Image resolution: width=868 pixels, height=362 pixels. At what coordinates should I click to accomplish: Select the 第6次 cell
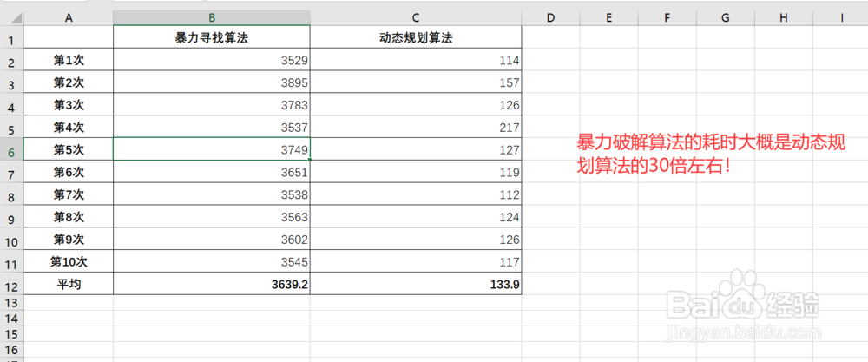[x=69, y=172]
